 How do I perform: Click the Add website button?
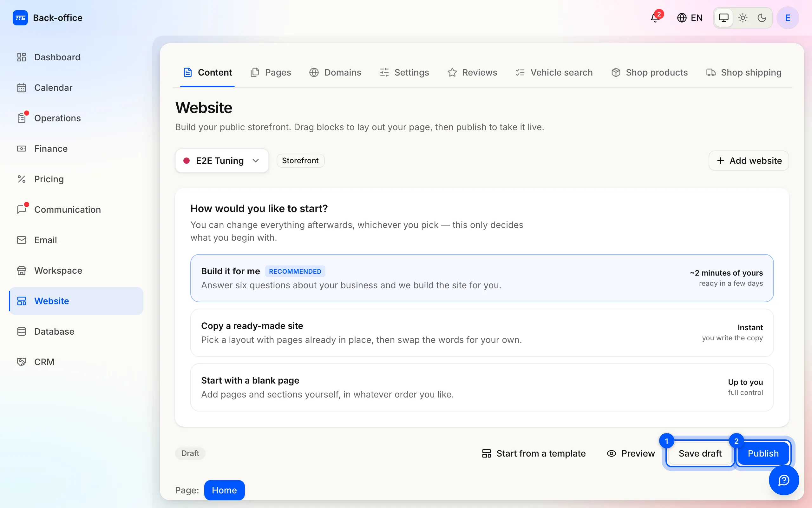tap(749, 161)
